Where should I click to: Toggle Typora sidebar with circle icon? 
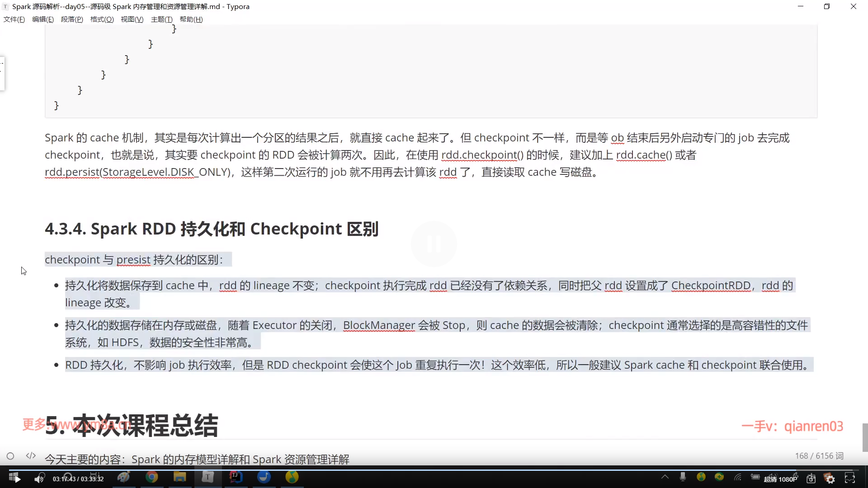coord(10,456)
